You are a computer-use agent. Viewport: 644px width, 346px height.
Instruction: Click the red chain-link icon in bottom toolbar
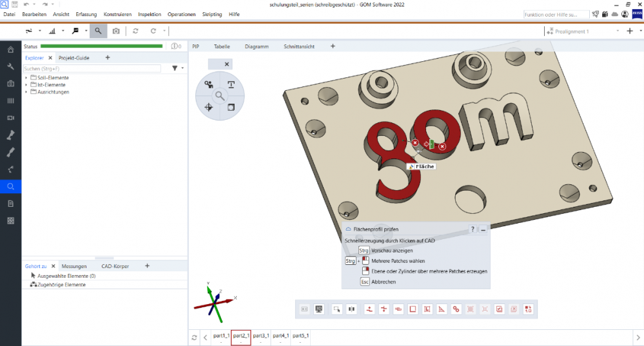[x=456, y=309]
